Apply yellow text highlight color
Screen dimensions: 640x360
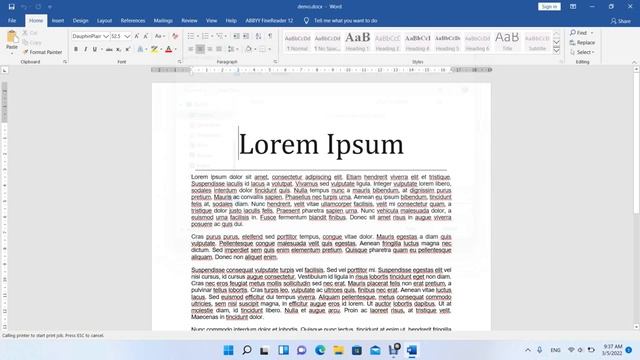(x=154, y=49)
